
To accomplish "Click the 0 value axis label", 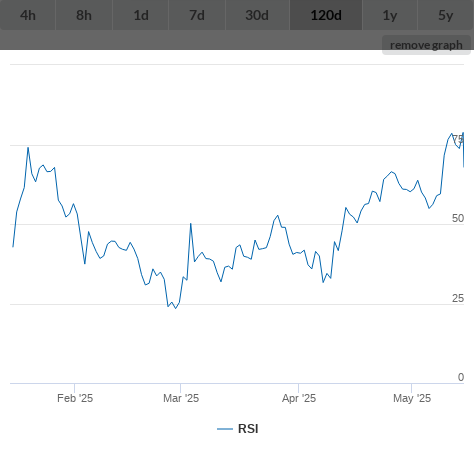I will pyautogui.click(x=461, y=377).
